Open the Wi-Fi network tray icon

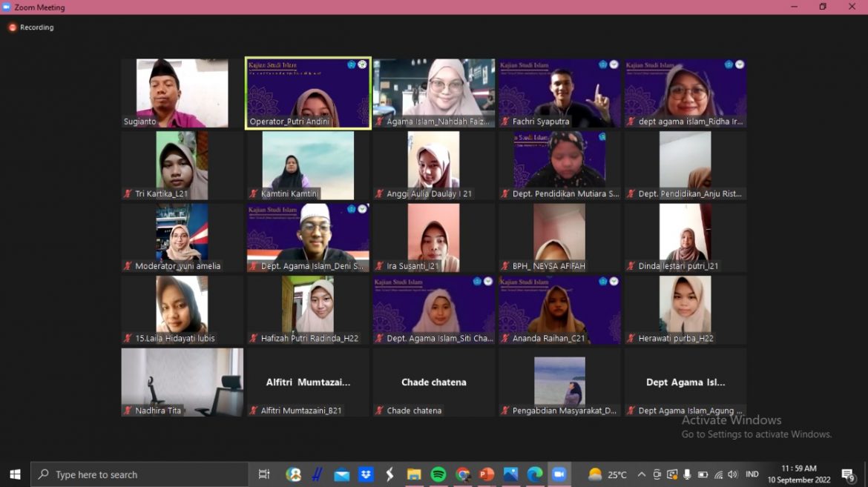pyautogui.click(x=718, y=474)
